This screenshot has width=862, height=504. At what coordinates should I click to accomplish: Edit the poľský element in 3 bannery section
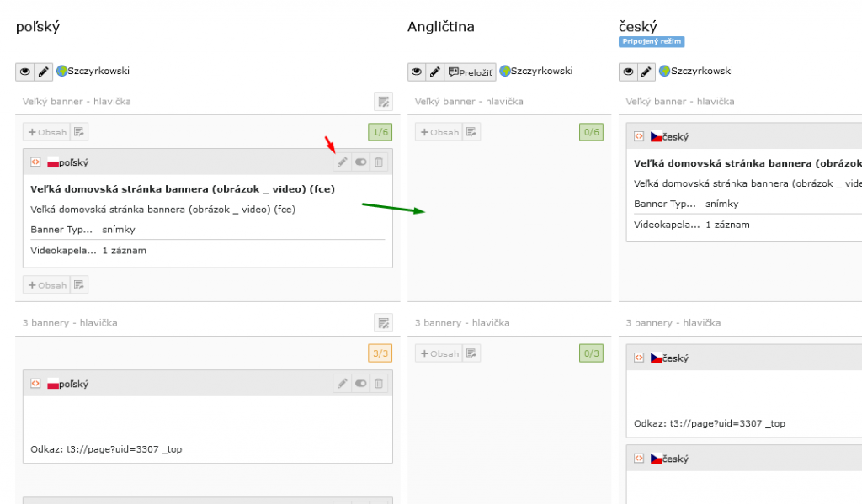coord(342,384)
